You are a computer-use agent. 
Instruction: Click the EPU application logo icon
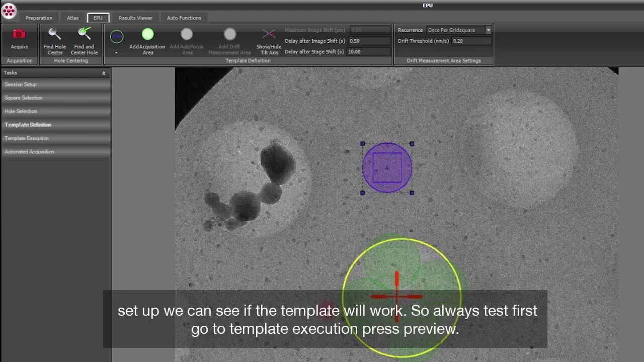(x=9, y=11)
